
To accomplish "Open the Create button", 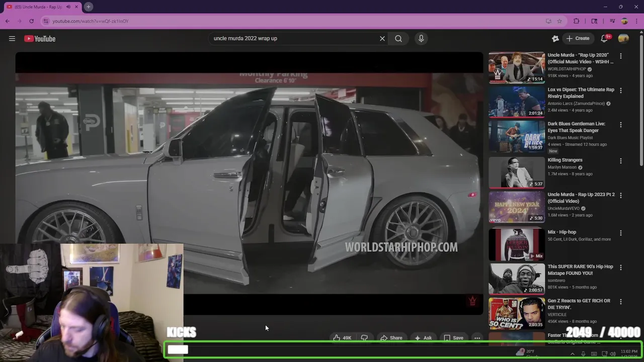I will (x=578, y=38).
